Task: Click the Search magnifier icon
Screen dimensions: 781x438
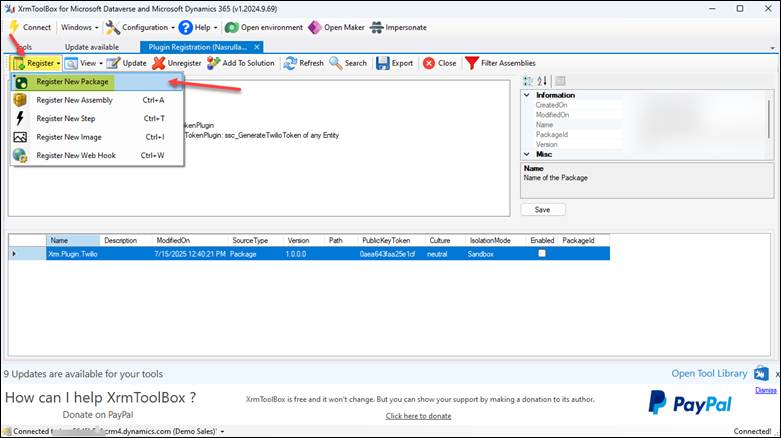Action: coord(336,63)
